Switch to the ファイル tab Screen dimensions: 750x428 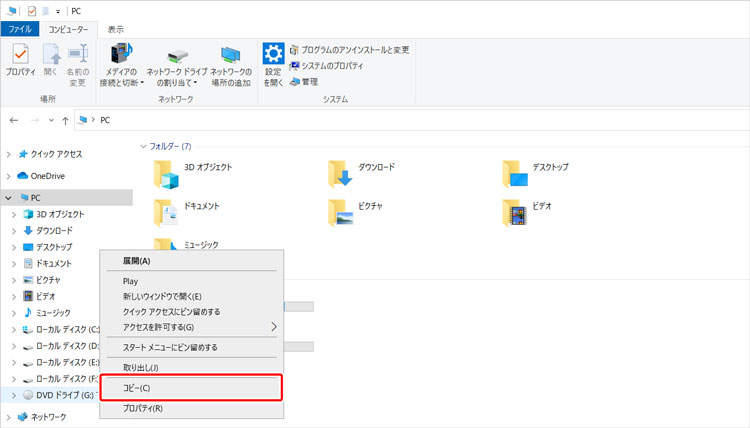pyautogui.click(x=20, y=29)
